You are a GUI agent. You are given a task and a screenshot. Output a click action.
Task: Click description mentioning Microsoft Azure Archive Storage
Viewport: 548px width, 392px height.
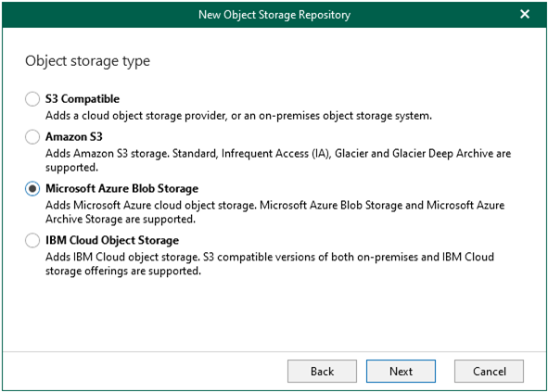click(275, 212)
